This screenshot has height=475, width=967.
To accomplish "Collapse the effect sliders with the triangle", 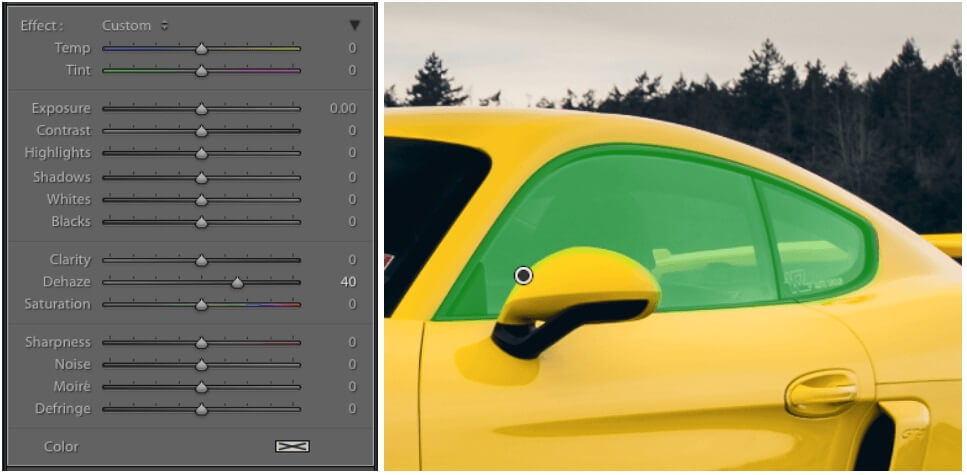I will coord(354,25).
